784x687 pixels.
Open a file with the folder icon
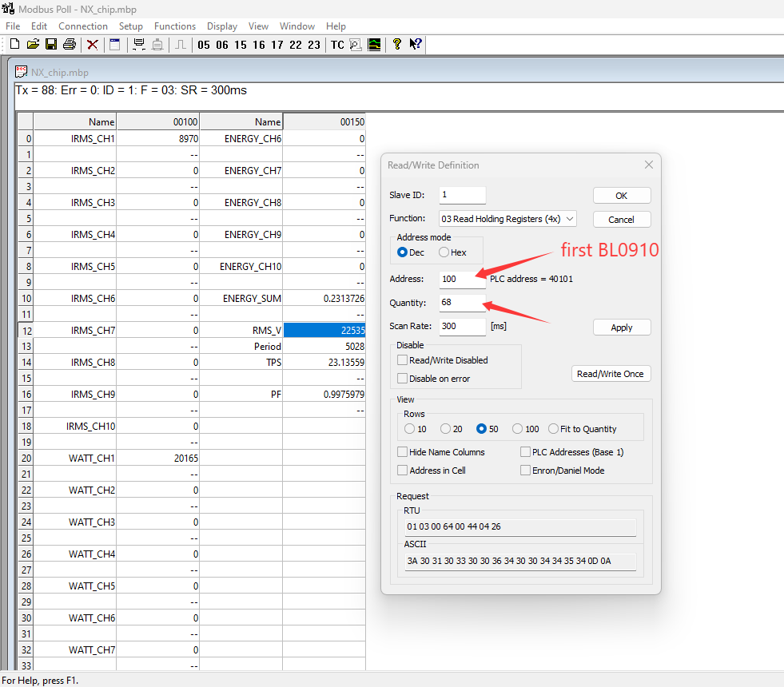click(33, 45)
